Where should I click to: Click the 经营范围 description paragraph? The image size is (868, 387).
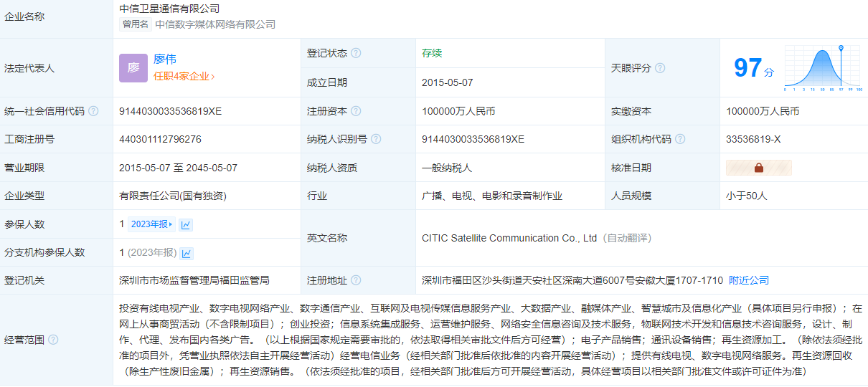pos(491,340)
